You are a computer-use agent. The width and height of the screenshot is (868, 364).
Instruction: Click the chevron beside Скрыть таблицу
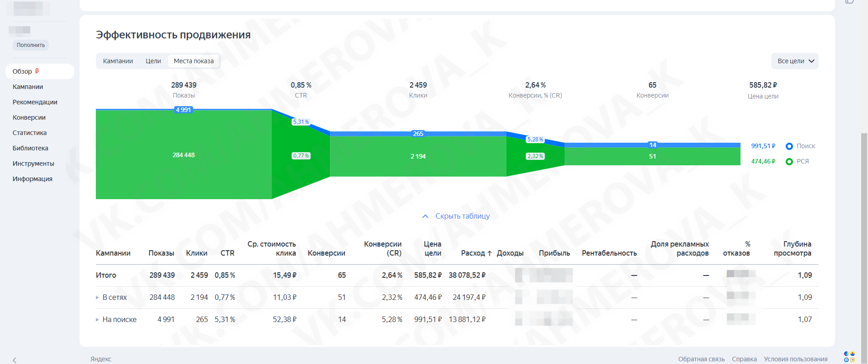click(x=425, y=216)
